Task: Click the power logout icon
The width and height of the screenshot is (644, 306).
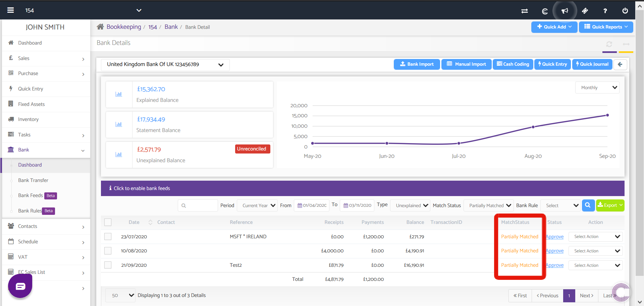Action: (625, 11)
